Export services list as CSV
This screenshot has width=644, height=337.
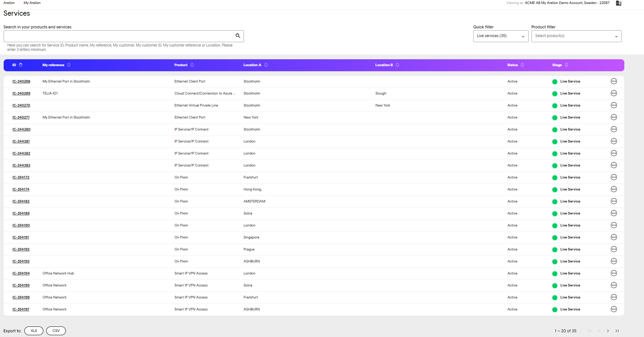(x=56, y=331)
